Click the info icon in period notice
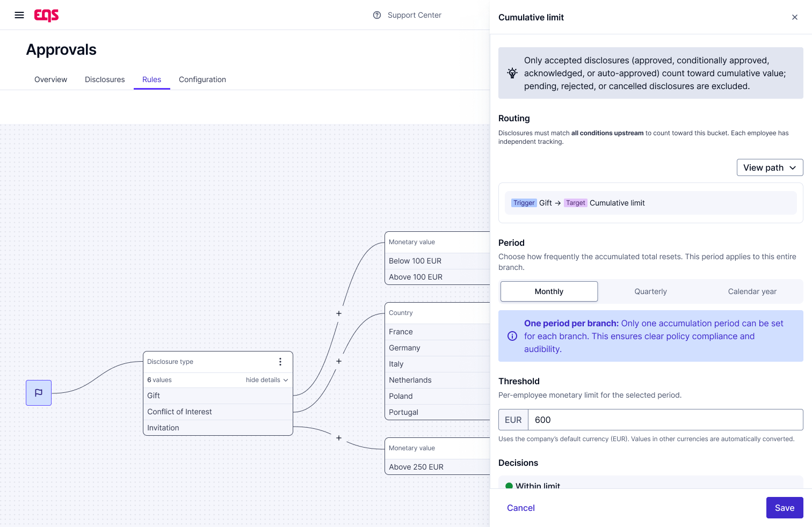This screenshot has width=812, height=527. 512,336
